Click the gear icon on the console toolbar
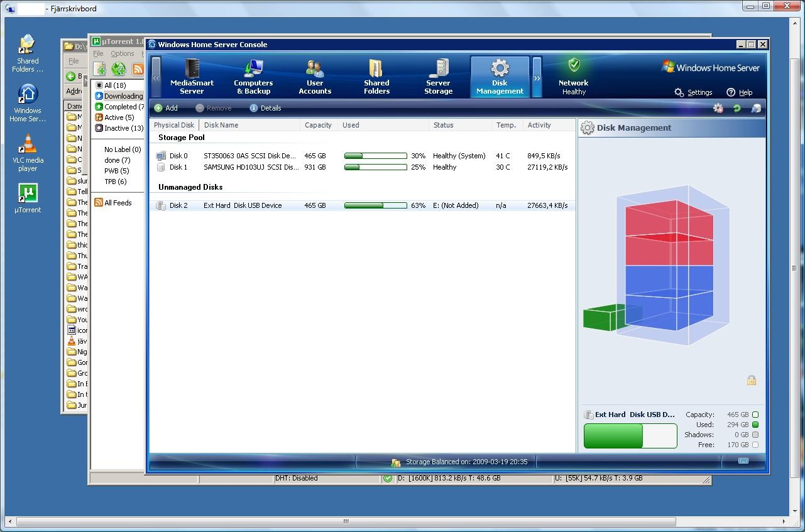This screenshot has height=532, width=805. click(x=718, y=108)
